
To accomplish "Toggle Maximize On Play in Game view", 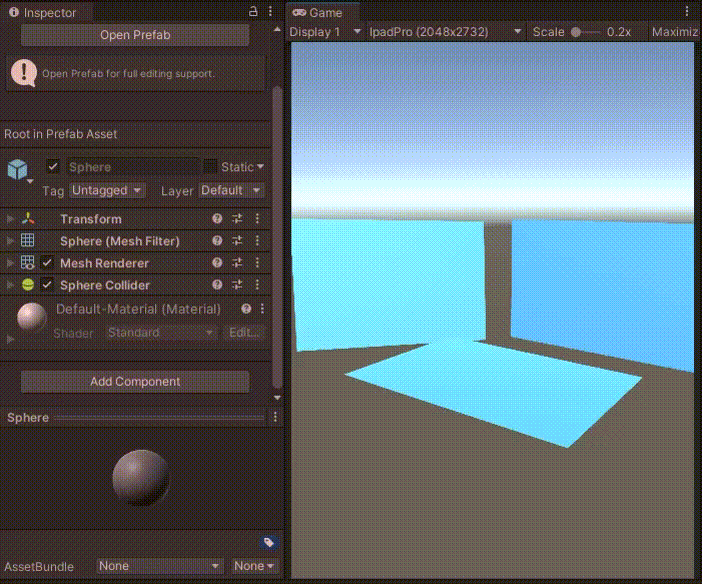I will pos(674,32).
